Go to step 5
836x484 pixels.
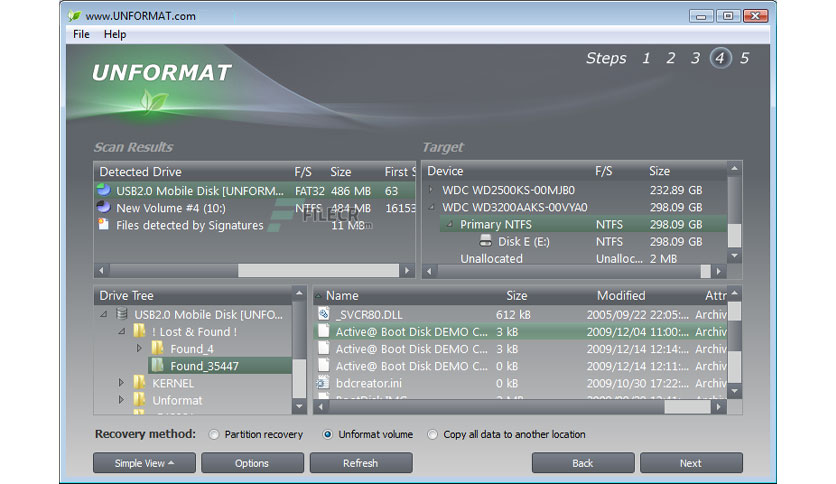click(x=744, y=58)
